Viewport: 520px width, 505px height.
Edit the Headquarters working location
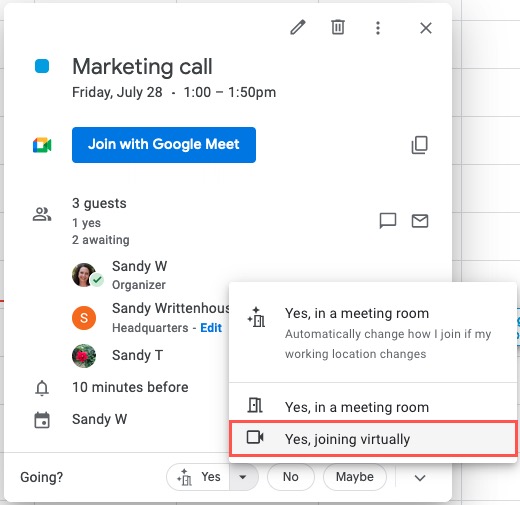coord(211,328)
